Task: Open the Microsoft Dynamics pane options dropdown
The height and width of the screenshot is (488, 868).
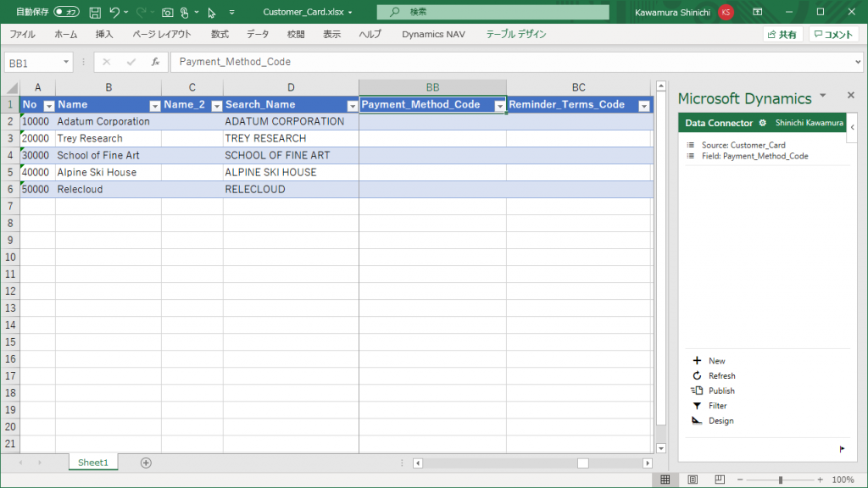Action: click(822, 96)
